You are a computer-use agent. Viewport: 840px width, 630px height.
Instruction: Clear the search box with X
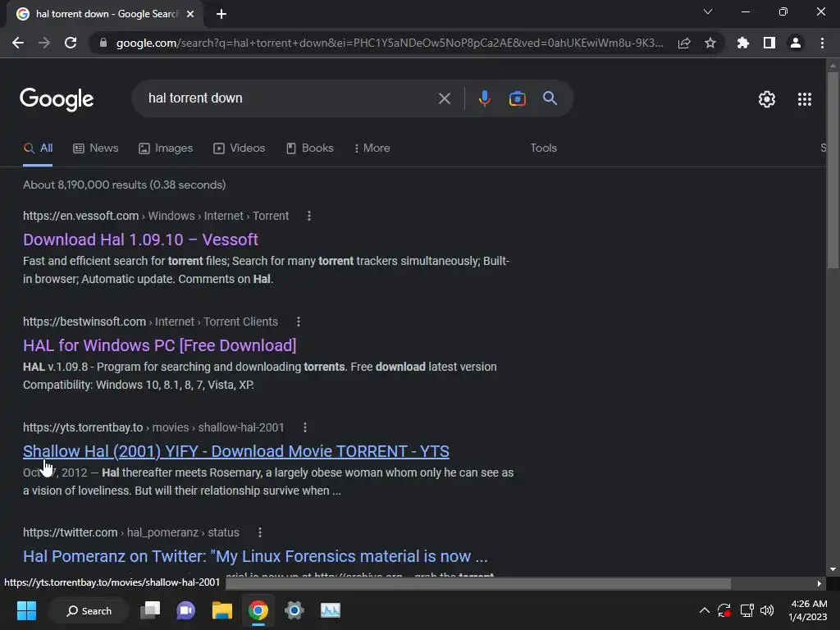coord(444,98)
